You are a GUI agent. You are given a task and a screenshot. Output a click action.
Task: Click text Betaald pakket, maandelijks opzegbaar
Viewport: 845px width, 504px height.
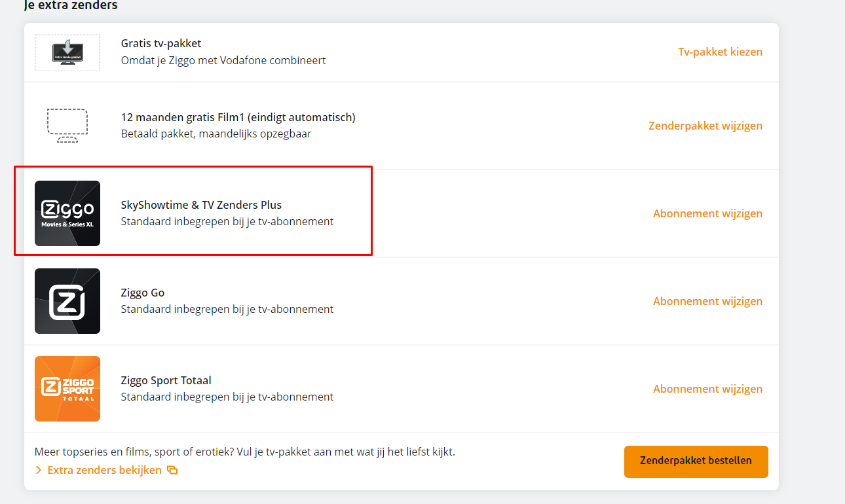tap(216, 134)
